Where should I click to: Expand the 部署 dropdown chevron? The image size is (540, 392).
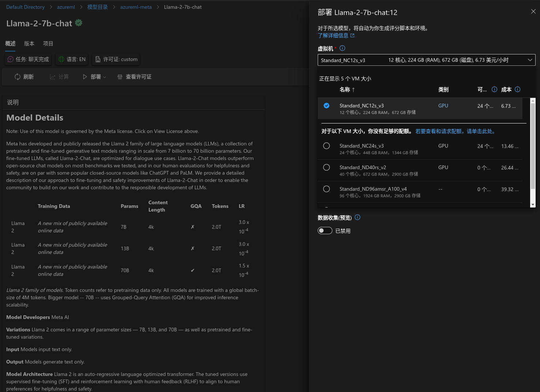[105, 77]
